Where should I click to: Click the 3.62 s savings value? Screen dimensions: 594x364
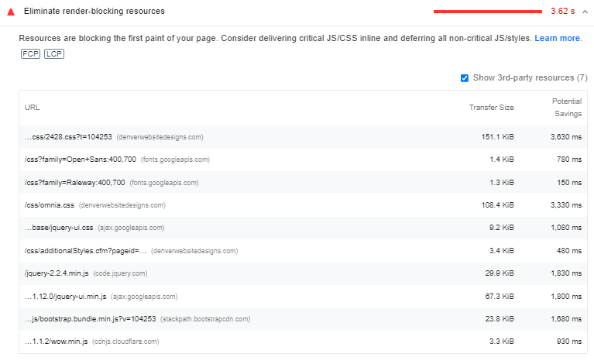click(x=562, y=11)
